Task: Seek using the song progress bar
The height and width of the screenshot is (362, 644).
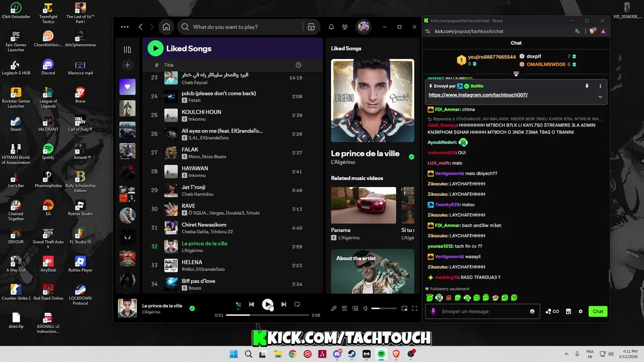Action: [x=267, y=315]
